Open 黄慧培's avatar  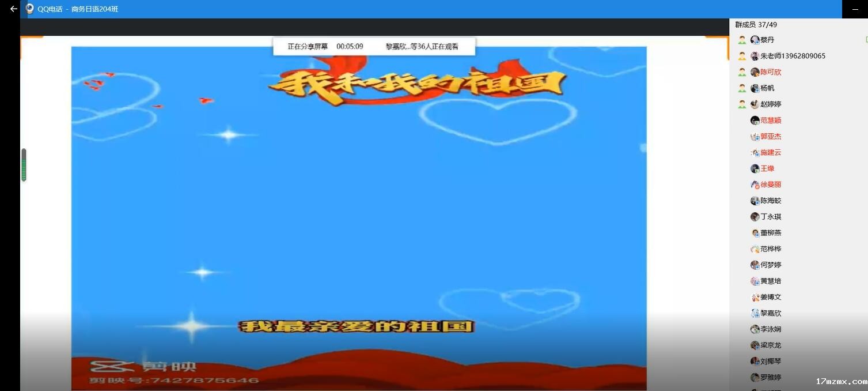(755, 281)
